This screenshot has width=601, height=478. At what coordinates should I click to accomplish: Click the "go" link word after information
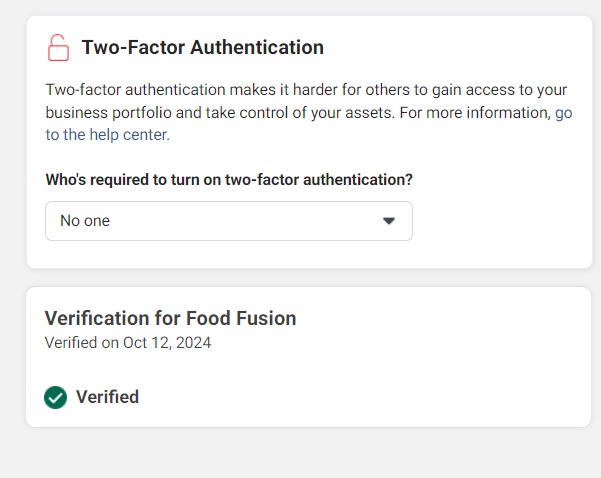tap(563, 113)
